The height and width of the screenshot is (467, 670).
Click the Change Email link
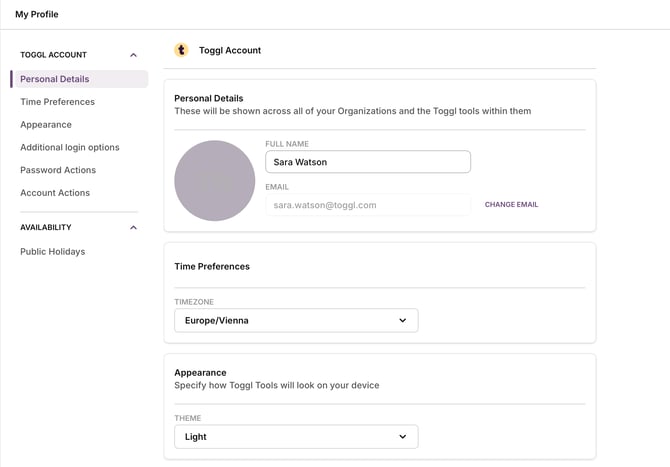coord(511,205)
